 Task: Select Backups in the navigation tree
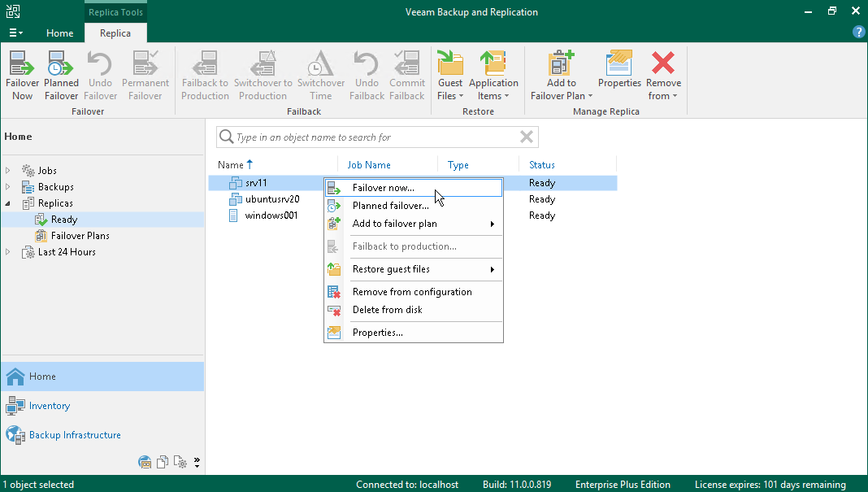coord(55,187)
